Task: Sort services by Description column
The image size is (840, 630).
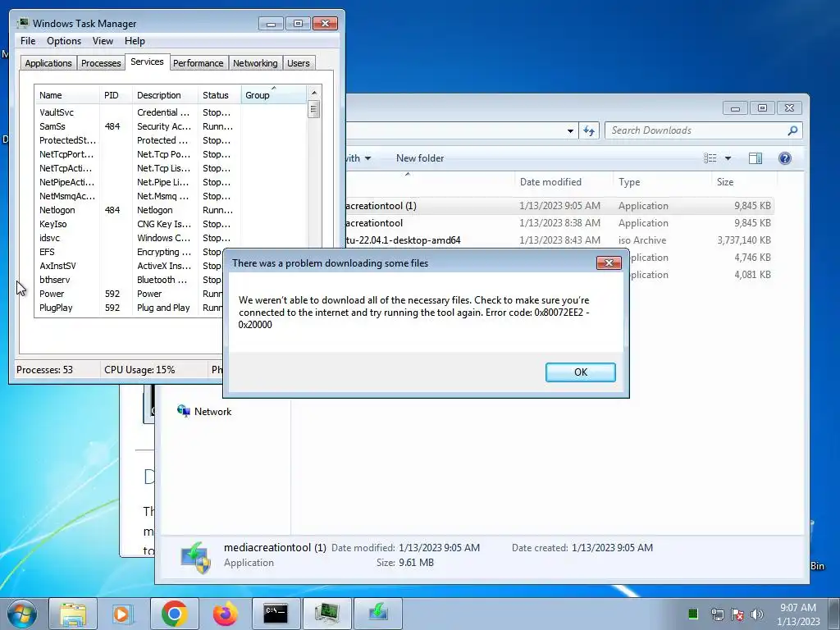Action: (165, 95)
